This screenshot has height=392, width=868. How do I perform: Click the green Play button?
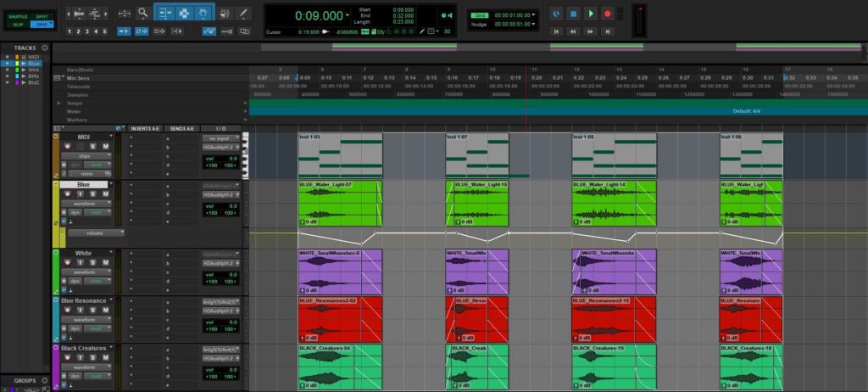[590, 14]
